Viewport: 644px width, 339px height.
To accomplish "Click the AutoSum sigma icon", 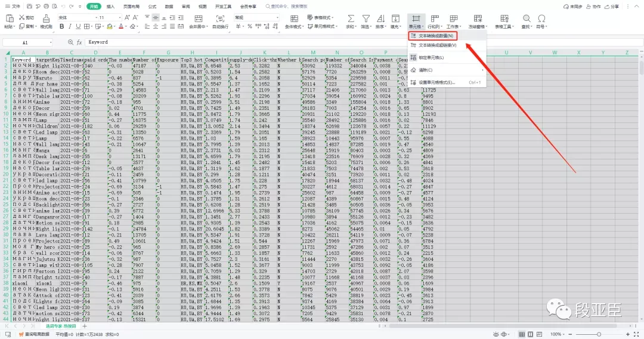I will point(351,19).
